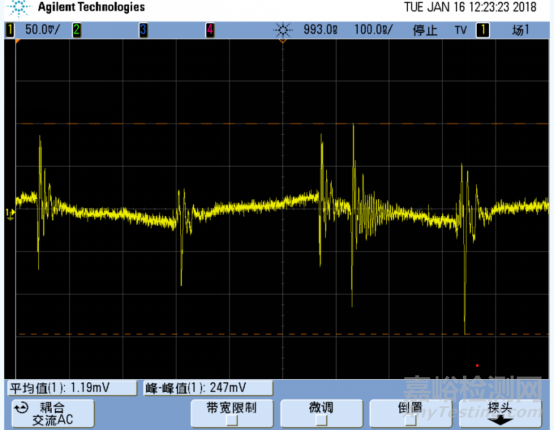554x430 pixels.
Task: Select channel 3 blue indicator
Action: (x=143, y=30)
